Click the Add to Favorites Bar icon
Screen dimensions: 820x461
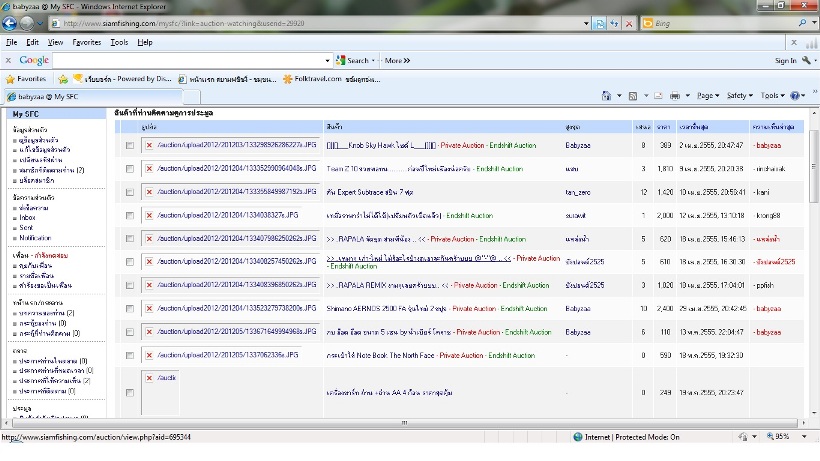coord(63,79)
